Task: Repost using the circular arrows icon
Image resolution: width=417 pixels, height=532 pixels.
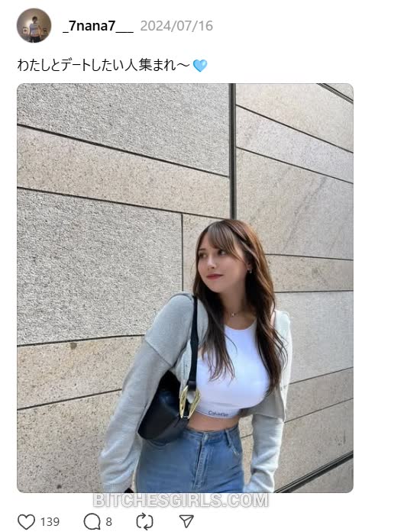Action: click(144, 521)
